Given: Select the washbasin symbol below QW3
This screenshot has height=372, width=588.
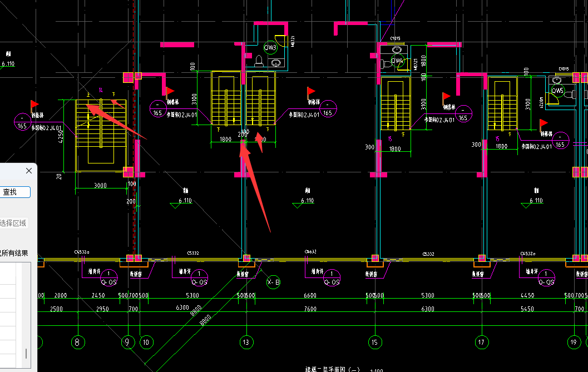Looking at the screenshot, I should [276, 63].
